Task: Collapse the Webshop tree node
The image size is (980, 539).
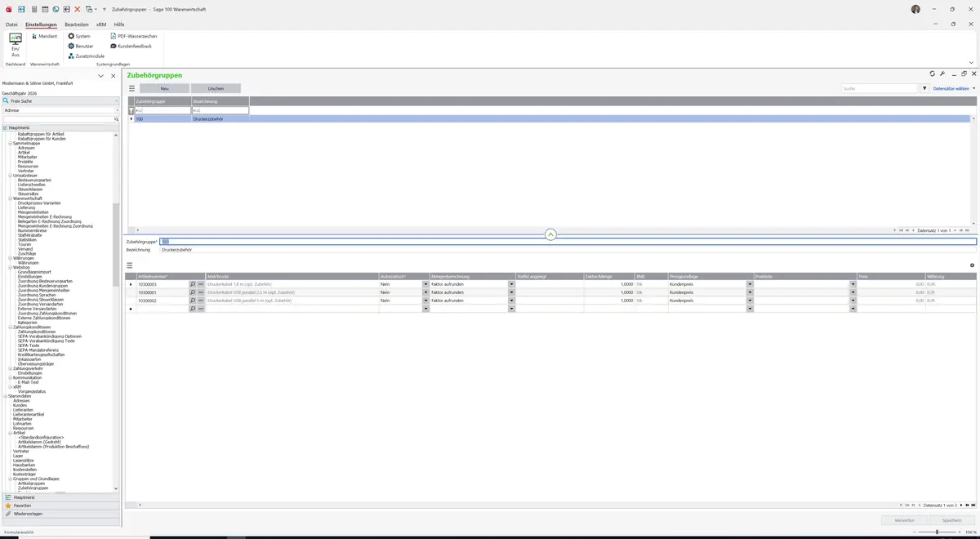Action: (x=10, y=267)
